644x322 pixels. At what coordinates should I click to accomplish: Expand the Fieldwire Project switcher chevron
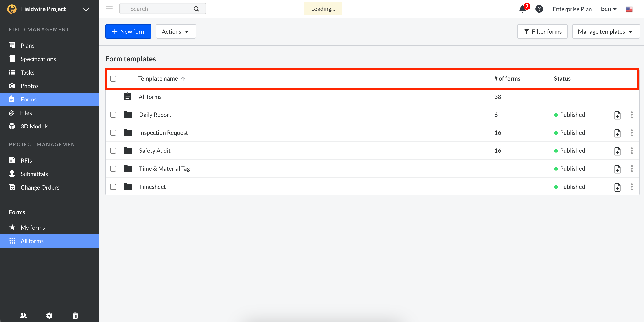point(85,9)
